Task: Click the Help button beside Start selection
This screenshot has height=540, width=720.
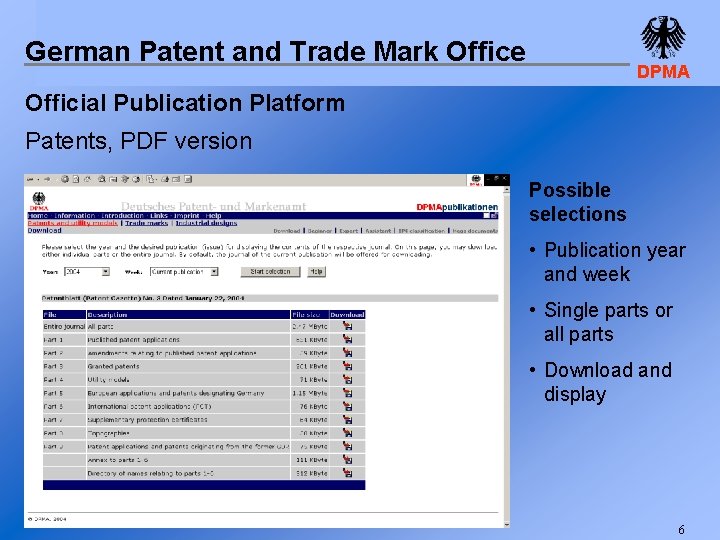Action: (x=316, y=272)
